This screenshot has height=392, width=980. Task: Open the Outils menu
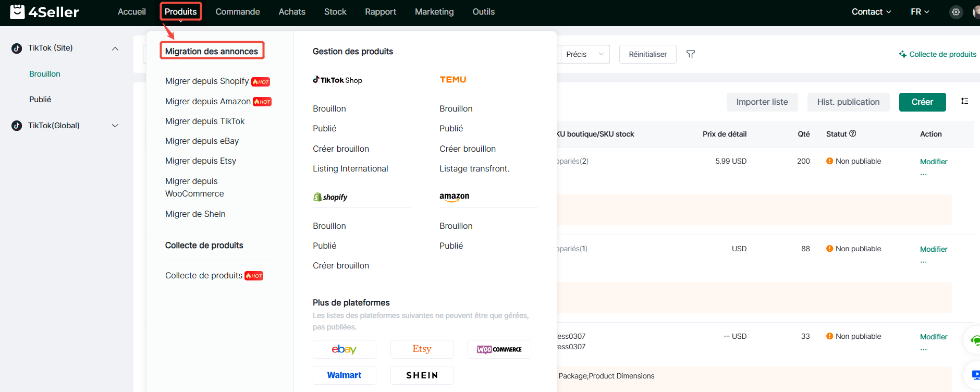484,11
